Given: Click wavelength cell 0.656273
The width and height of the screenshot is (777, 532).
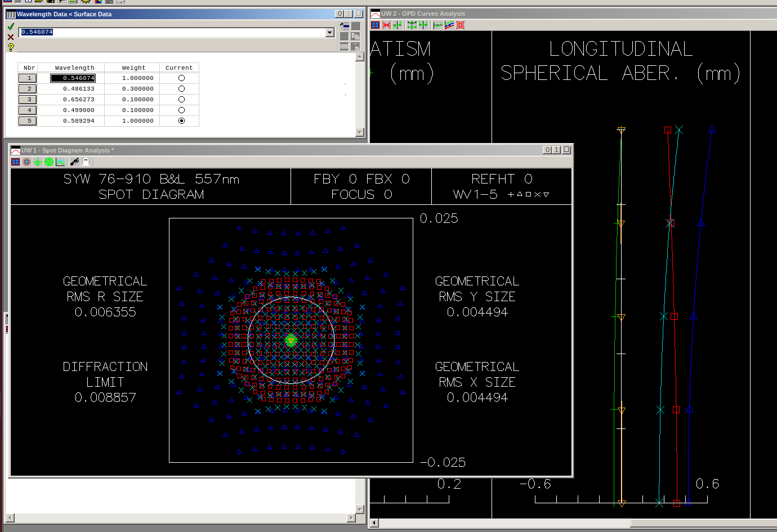Looking at the screenshot, I should (x=73, y=100).
